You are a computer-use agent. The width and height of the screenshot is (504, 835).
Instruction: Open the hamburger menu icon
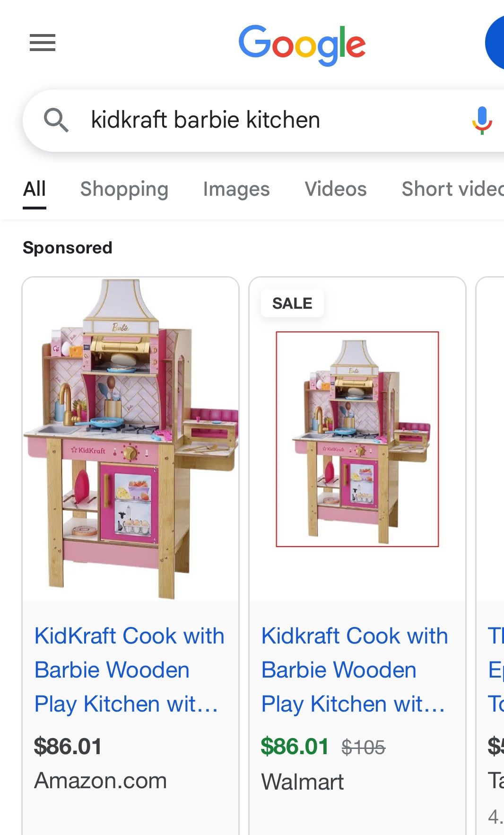click(43, 43)
